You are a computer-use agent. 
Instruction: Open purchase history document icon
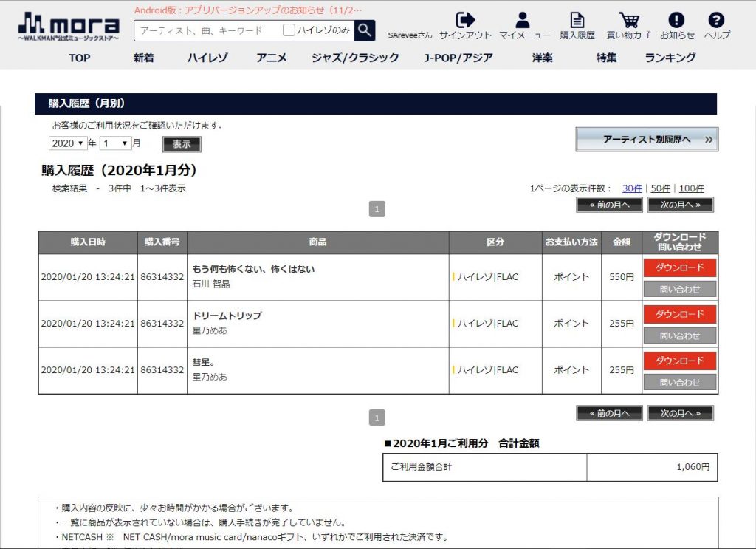(577, 20)
